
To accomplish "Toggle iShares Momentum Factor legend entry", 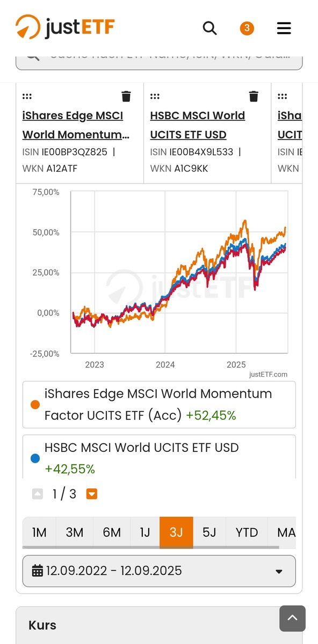I will [x=159, y=405].
